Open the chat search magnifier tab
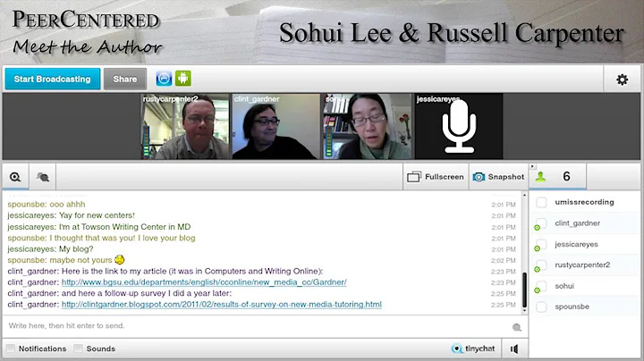Screen dimensions: 644x361 [15, 177]
